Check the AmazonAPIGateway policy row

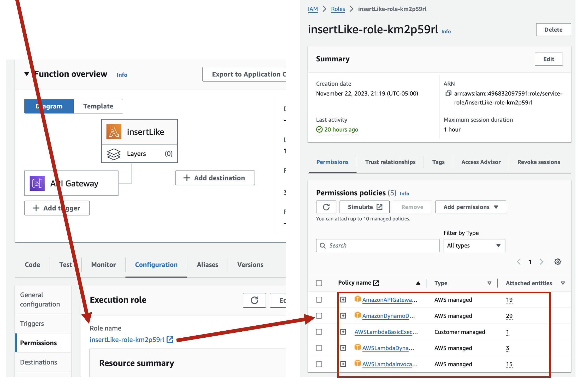[x=319, y=300]
